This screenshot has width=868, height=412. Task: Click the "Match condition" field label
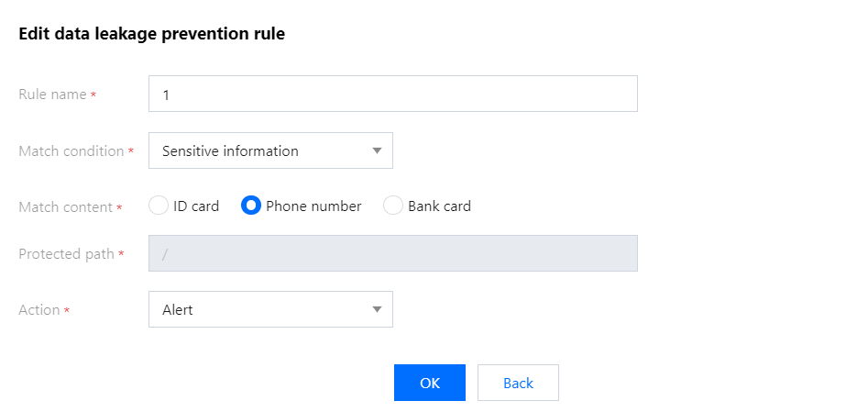(x=71, y=150)
